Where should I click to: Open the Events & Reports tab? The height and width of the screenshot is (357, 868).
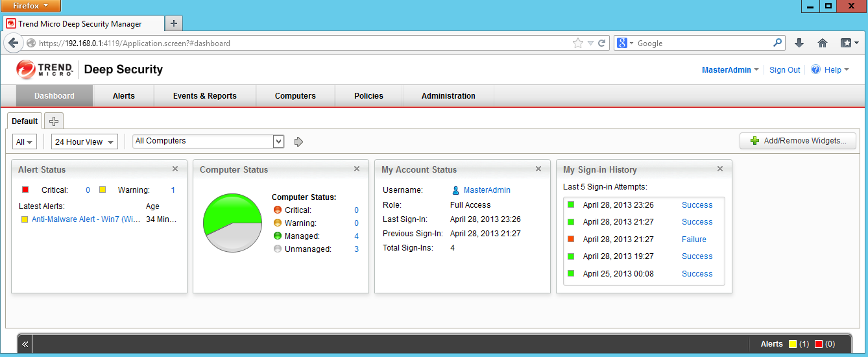click(204, 95)
